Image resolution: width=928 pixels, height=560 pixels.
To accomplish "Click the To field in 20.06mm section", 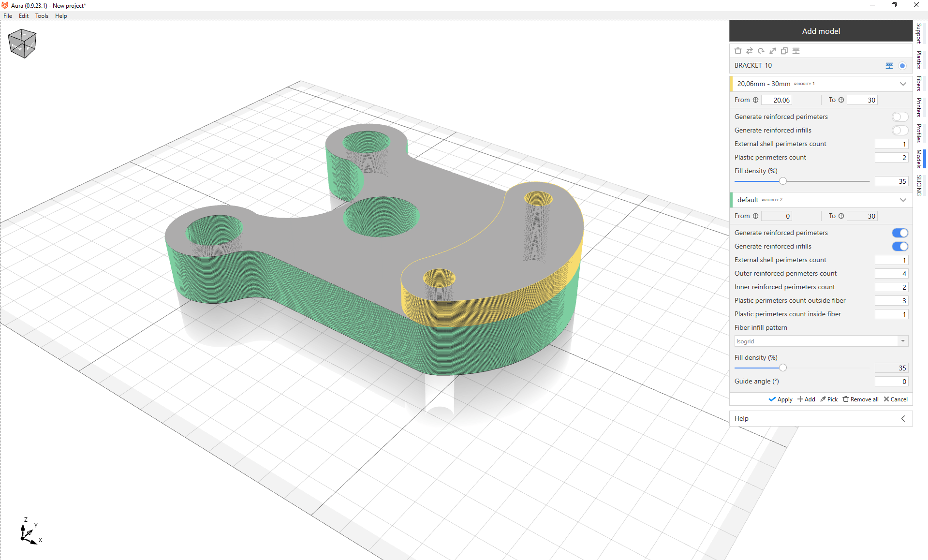I will pyautogui.click(x=862, y=100).
